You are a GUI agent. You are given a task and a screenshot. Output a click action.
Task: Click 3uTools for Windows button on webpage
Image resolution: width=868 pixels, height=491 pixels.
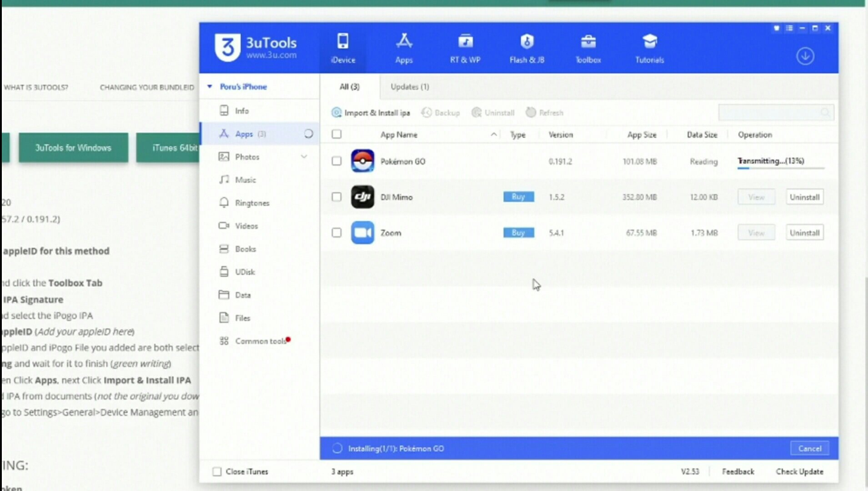click(x=73, y=148)
